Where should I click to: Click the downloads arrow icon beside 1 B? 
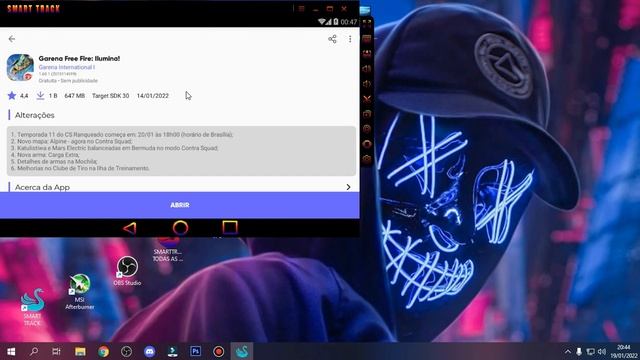[x=40, y=96]
